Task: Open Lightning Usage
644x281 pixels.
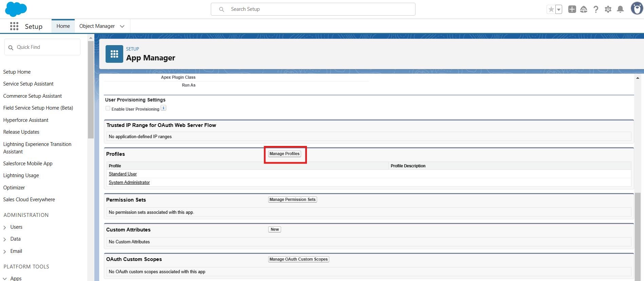Action: [x=21, y=175]
